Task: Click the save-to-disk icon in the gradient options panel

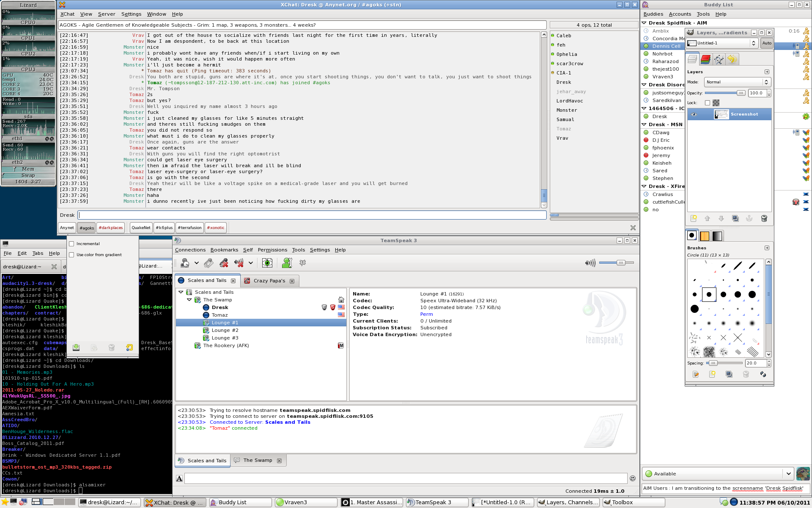Action: [x=76, y=348]
